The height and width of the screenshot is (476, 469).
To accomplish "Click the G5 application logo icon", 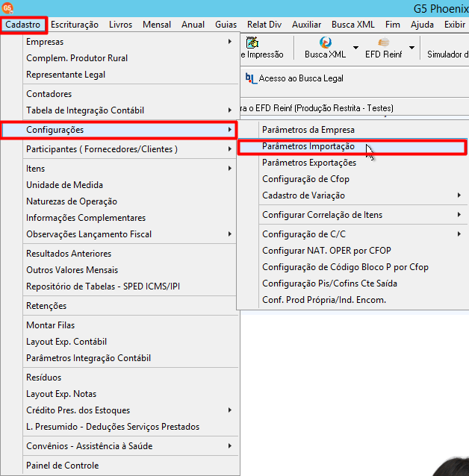I will tap(7, 8).
